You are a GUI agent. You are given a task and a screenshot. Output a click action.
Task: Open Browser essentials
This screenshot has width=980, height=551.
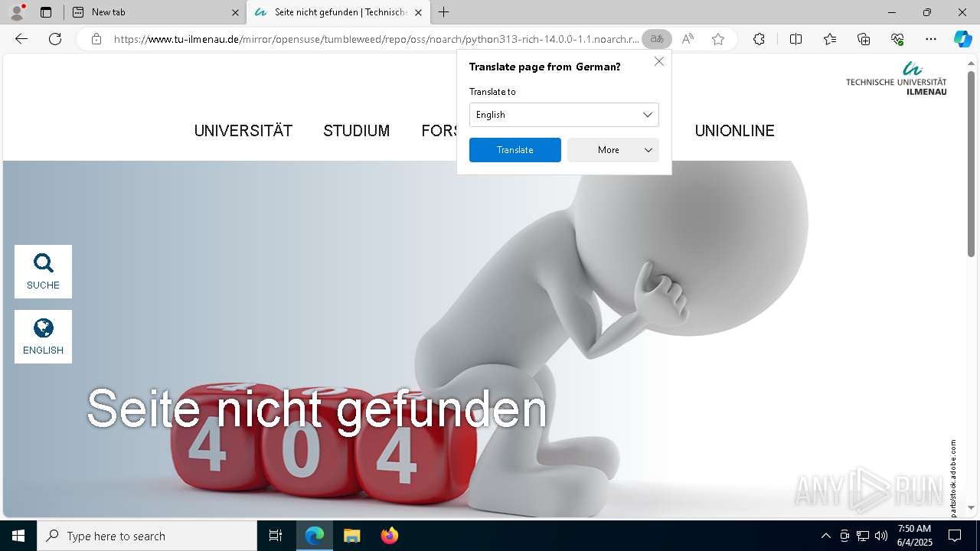[x=897, y=39]
